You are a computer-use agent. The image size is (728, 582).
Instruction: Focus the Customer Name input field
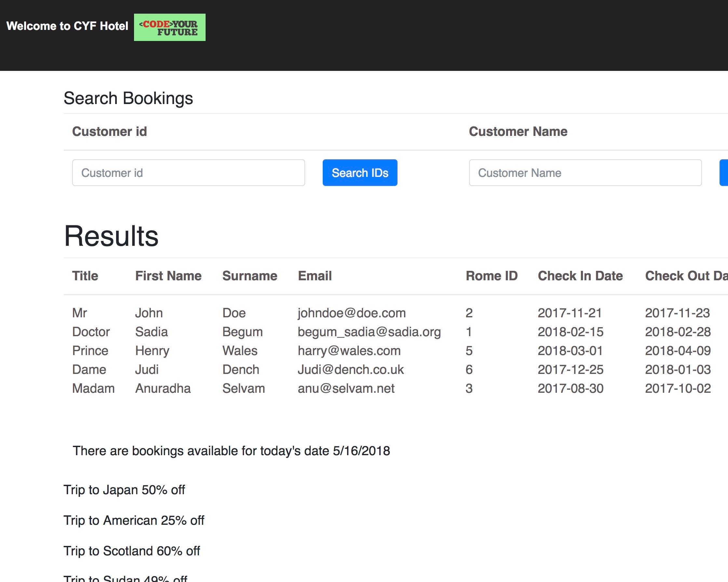point(585,173)
